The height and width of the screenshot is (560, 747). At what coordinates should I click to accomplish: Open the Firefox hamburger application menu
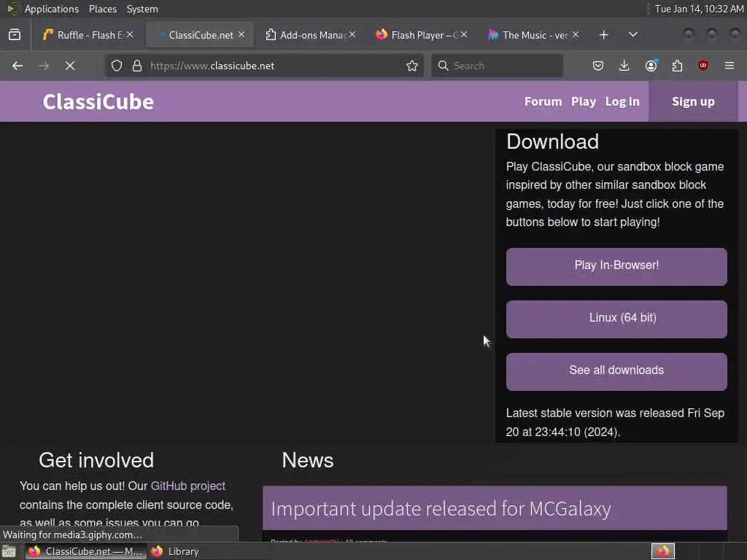729,66
